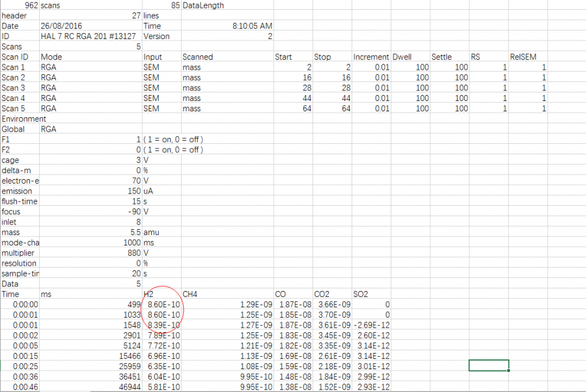
Task: Select the CO column header
Action: (294, 294)
